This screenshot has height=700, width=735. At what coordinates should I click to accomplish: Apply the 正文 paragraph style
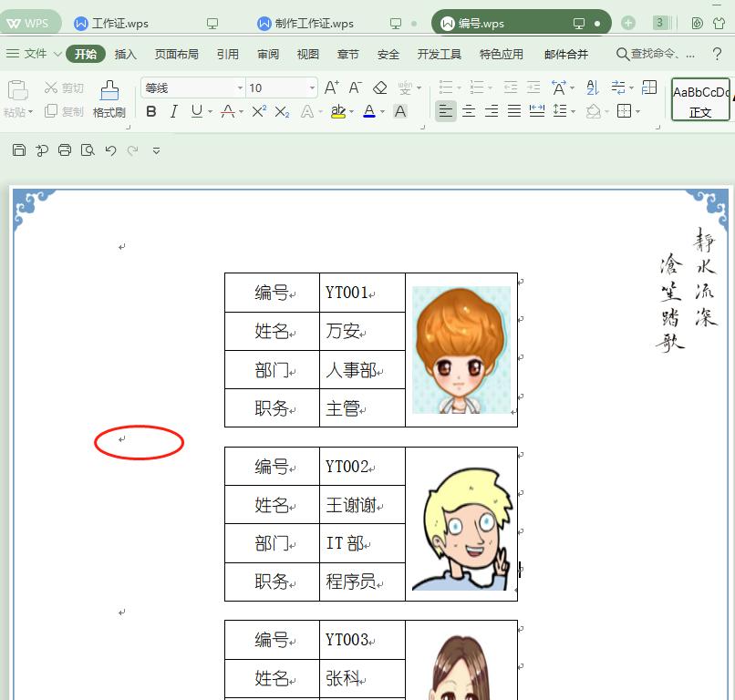[x=699, y=98]
